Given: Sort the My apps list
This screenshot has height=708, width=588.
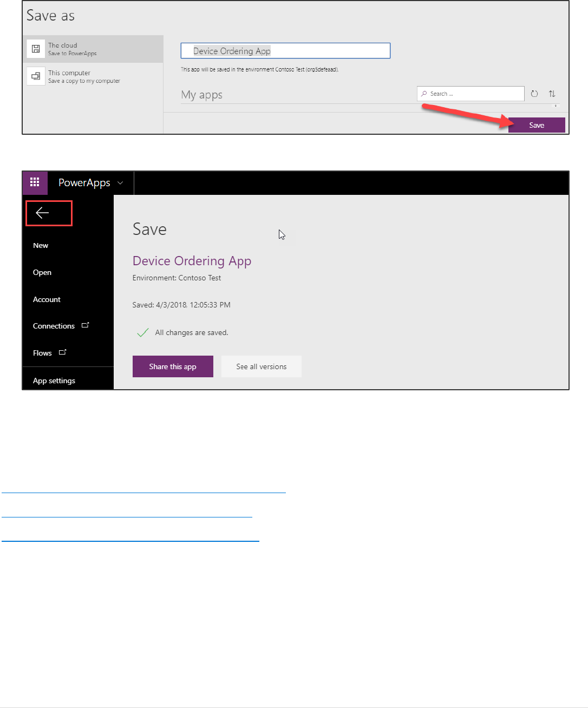Looking at the screenshot, I should coord(552,94).
